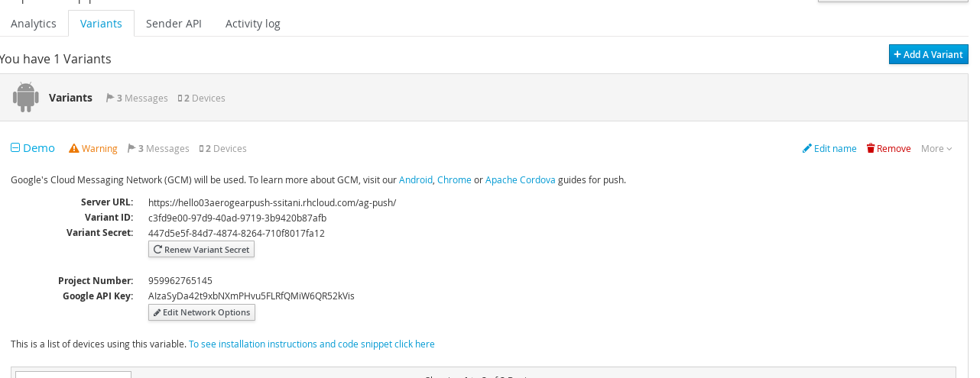Click Edit Network Options button
The width and height of the screenshot is (980, 378).
(202, 312)
